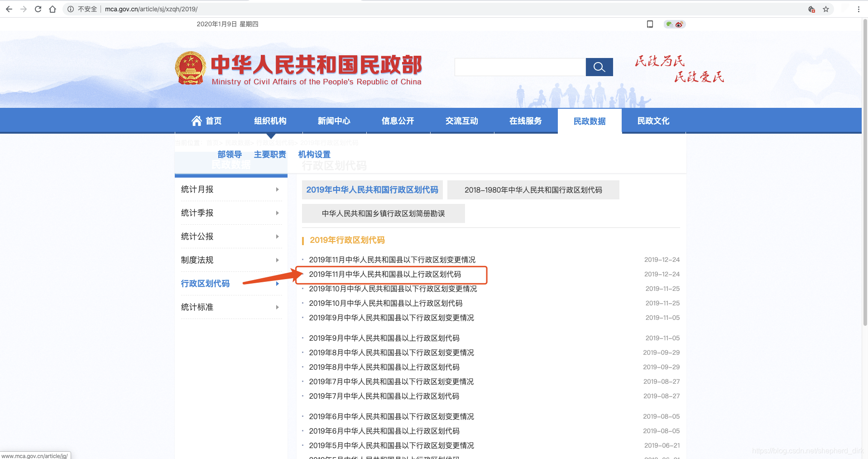
Task: Open the Chrome three-dot menu
Action: (x=859, y=9)
